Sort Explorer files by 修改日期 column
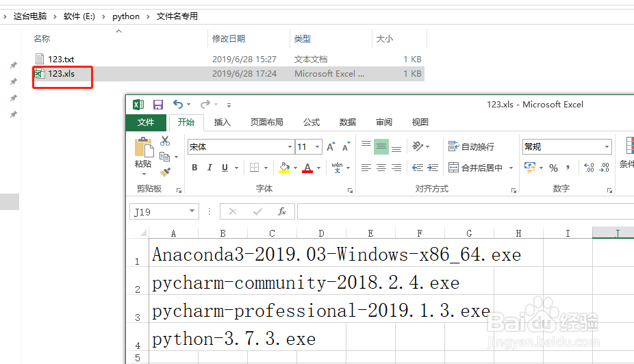Viewport: 634px width, 364px height. [229, 39]
